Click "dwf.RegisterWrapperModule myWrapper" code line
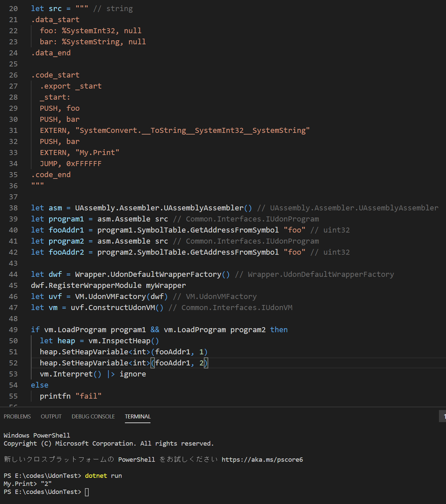The height and width of the screenshot is (504, 446). pyautogui.click(x=108, y=285)
